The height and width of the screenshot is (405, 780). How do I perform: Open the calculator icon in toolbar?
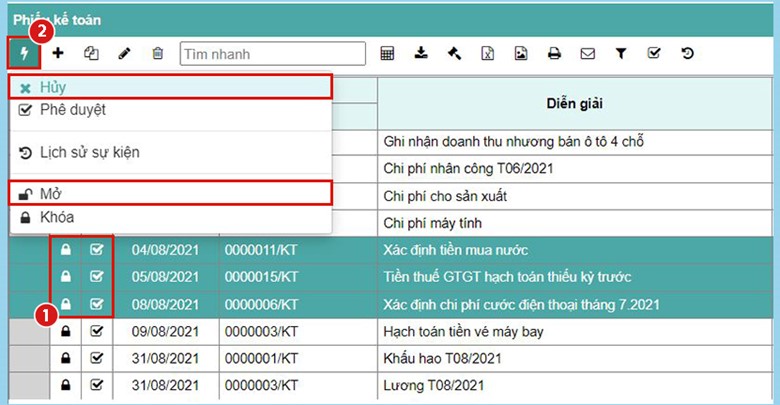coord(387,53)
